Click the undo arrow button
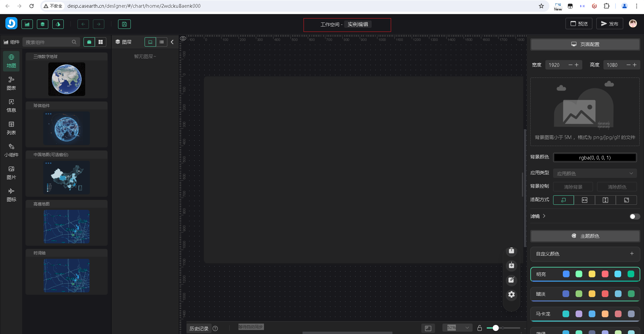Screen dimensions: 644x334 click(x=83, y=24)
